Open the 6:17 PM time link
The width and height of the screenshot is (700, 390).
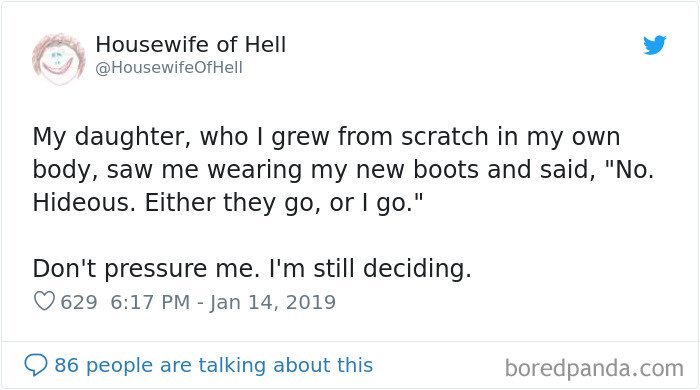(150, 302)
